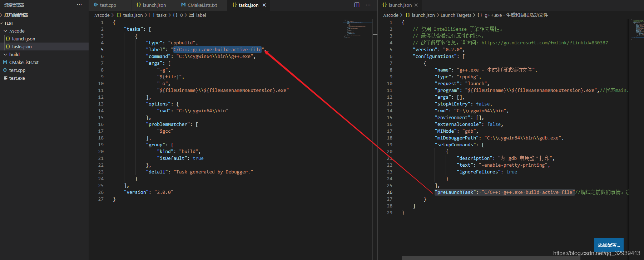The image size is (644, 260).
Task: Click the Add Configuration button
Action: [609, 245]
